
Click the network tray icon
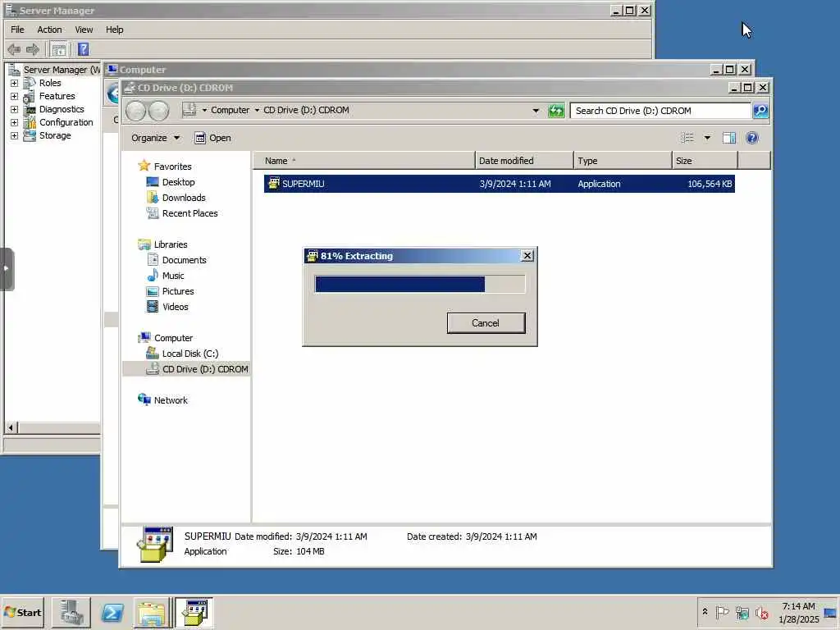pyautogui.click(x=742, y=612)
